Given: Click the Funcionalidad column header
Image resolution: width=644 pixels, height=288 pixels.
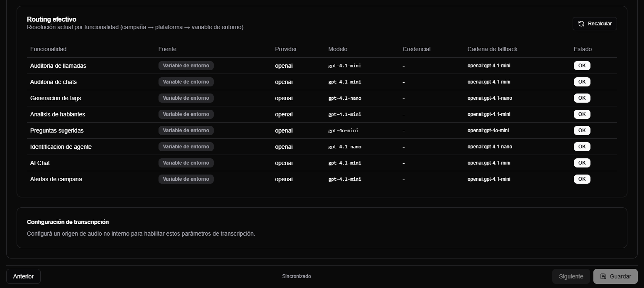Looking at the screenshot, I should pyautogui.click(x=48, y=49).
